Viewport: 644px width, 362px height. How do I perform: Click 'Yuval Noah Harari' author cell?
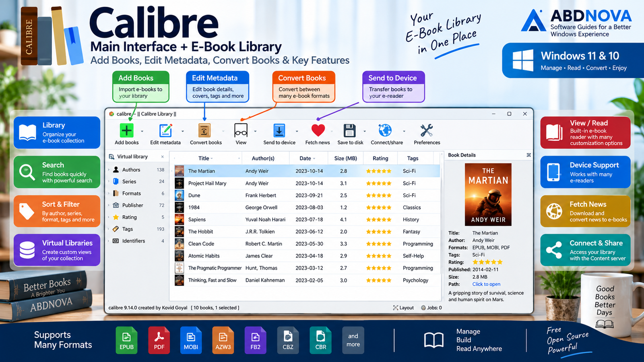click(265, 219)
